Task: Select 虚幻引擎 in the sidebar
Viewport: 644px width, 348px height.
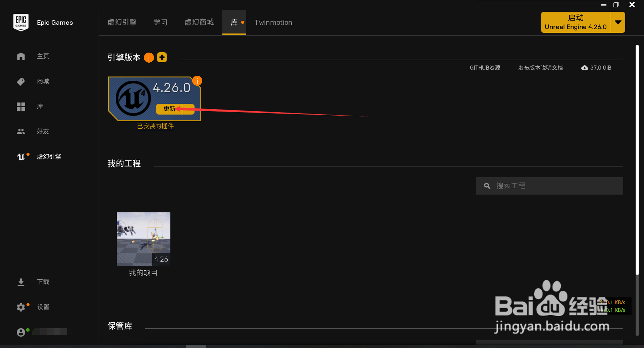Action: pos(49,157)
